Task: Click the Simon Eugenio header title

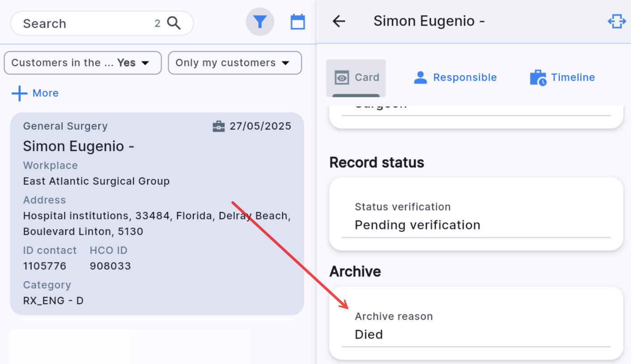Action: tap(429, 21)
